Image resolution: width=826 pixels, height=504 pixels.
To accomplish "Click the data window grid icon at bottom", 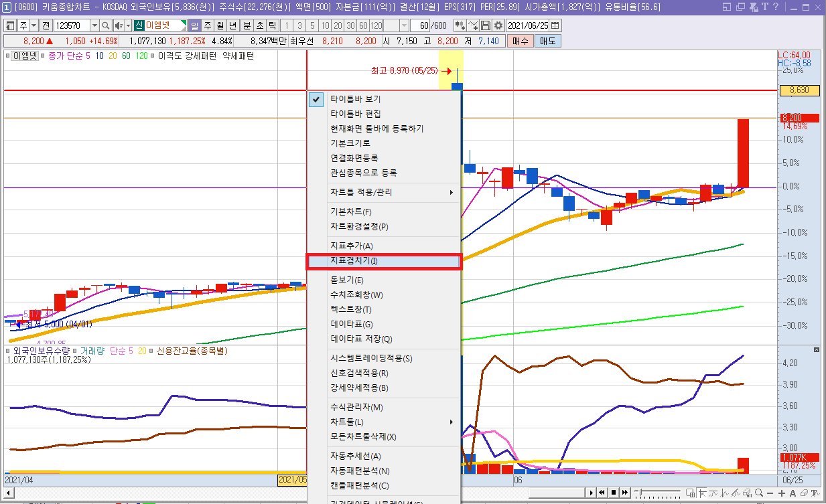I will (691, 494).
